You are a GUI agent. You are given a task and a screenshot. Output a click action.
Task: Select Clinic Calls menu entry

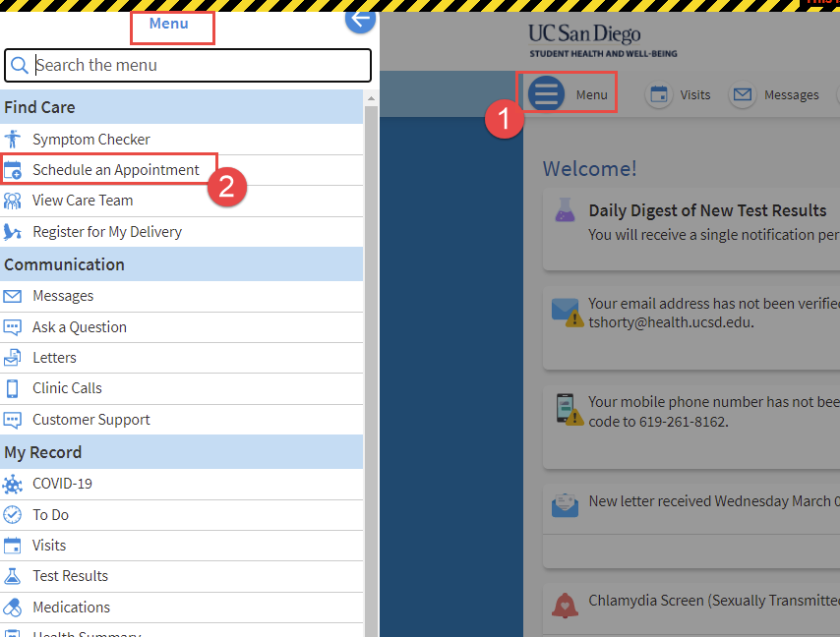[182, 388]
